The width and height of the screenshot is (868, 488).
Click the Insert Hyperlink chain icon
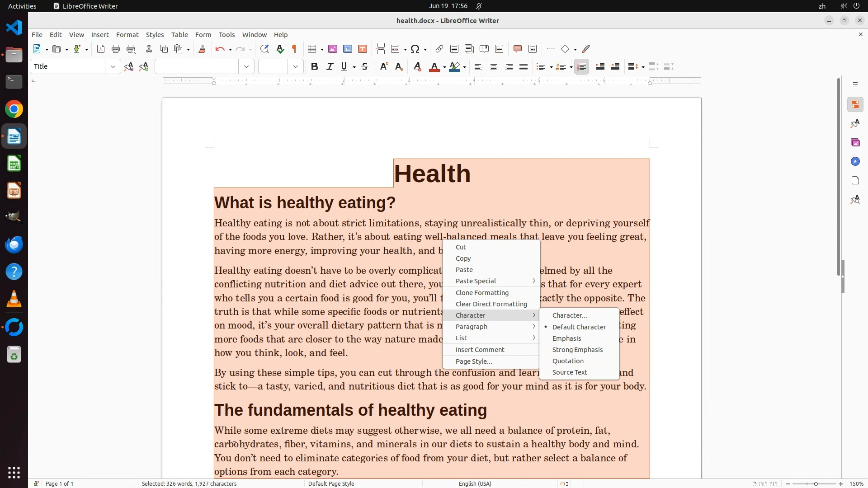point(439,49)
